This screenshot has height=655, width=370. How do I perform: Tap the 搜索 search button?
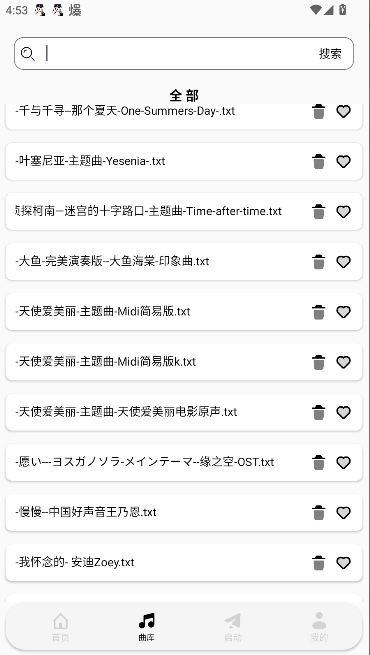(x=330, y=53)
